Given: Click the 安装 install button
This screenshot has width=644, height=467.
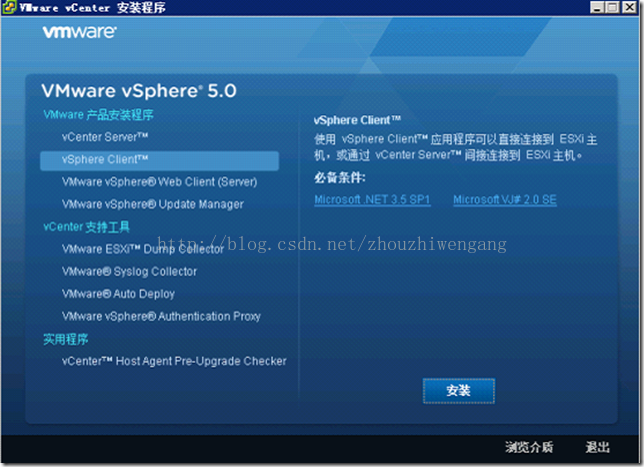Looking at the screenshot, I should pyautogui.click(x=459, y=391).
